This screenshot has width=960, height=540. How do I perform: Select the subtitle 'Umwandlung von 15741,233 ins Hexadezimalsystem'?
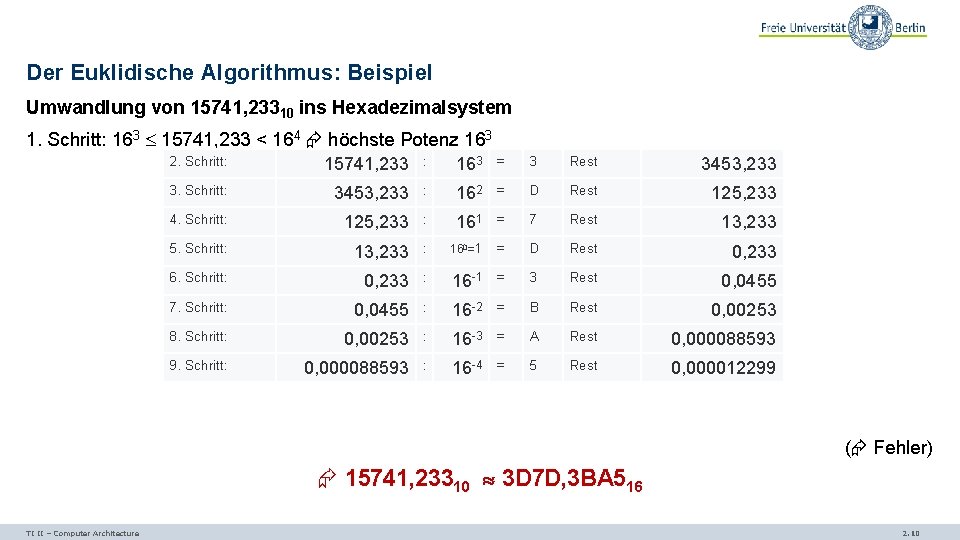tap(269, 108)
